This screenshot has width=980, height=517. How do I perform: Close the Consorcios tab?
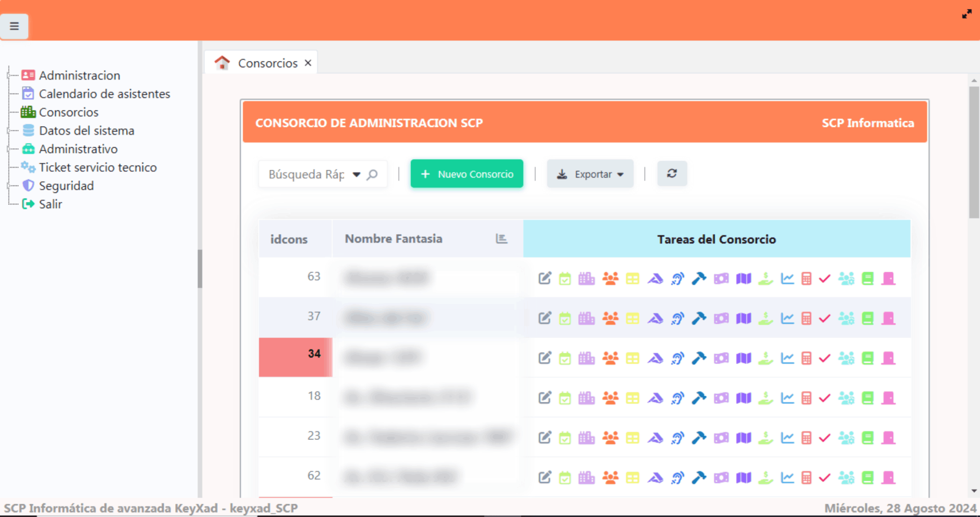(308, 63)
